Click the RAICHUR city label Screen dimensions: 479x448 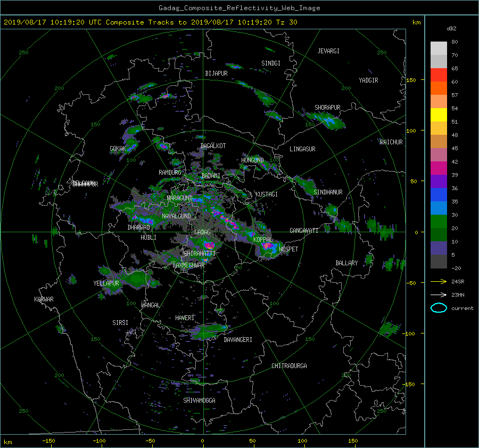pyautogui.click(x=391, y=142)
